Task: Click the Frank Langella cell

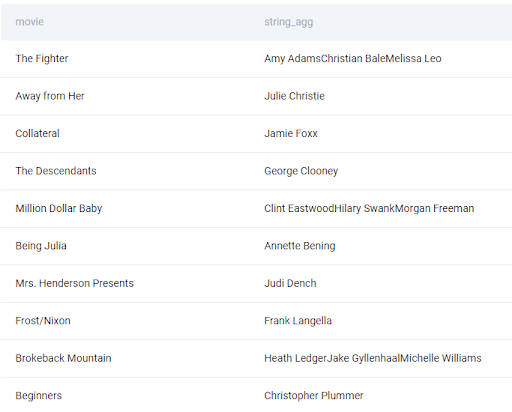Action: point(298,321)
